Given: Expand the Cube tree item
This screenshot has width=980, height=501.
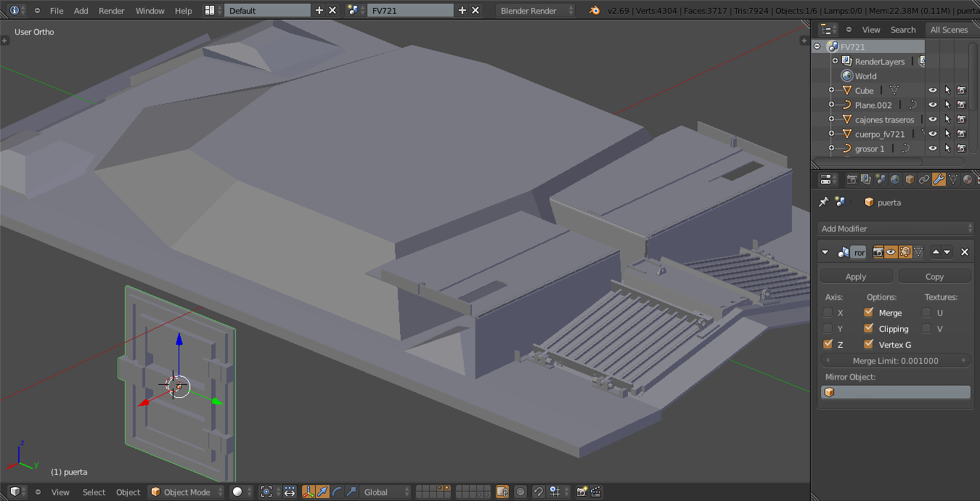Looking at the screenshot, I should (x=831, y=90).
